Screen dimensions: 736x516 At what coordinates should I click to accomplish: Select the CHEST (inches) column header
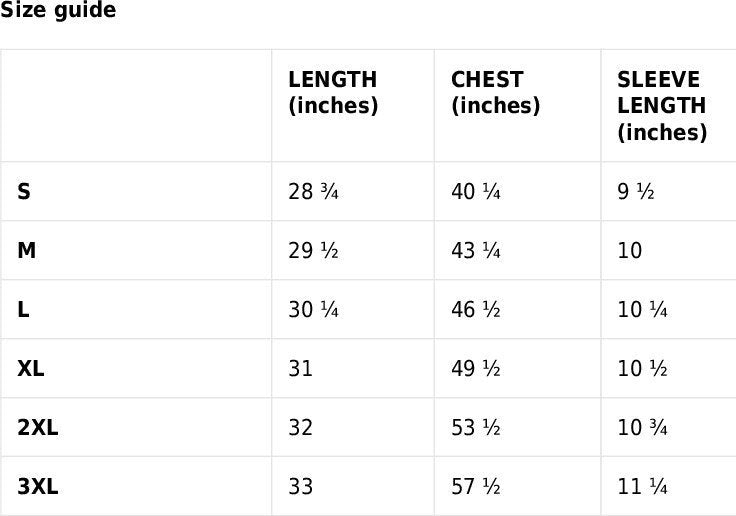[495, 93]
